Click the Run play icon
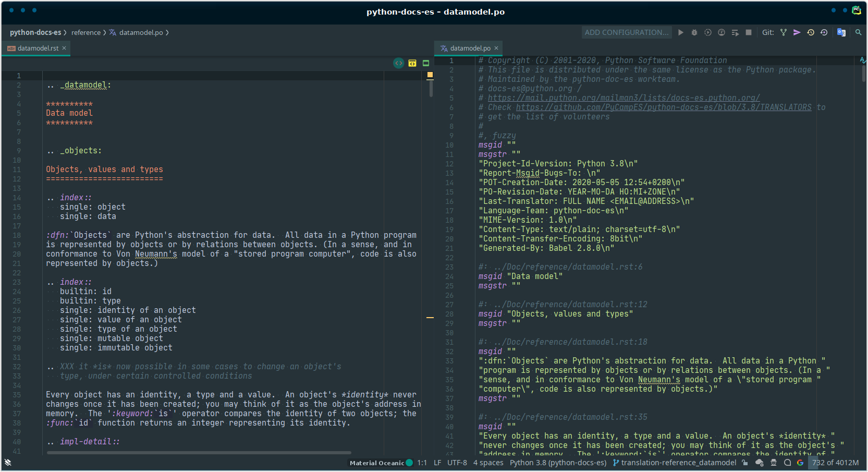 tap(681, 32)
